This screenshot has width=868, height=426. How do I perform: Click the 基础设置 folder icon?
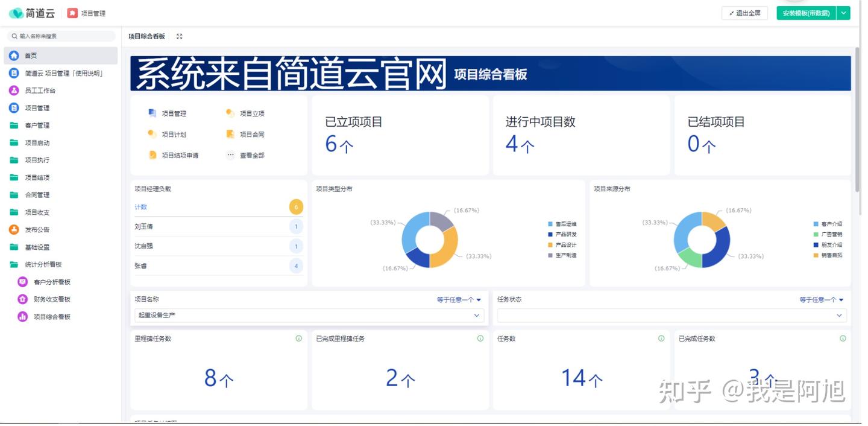(x=14, y=247)
